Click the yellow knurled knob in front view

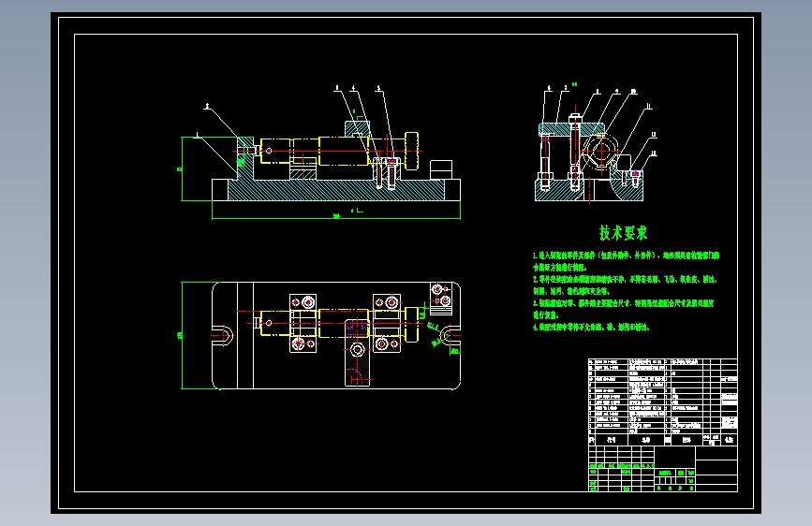pos(412,151)
